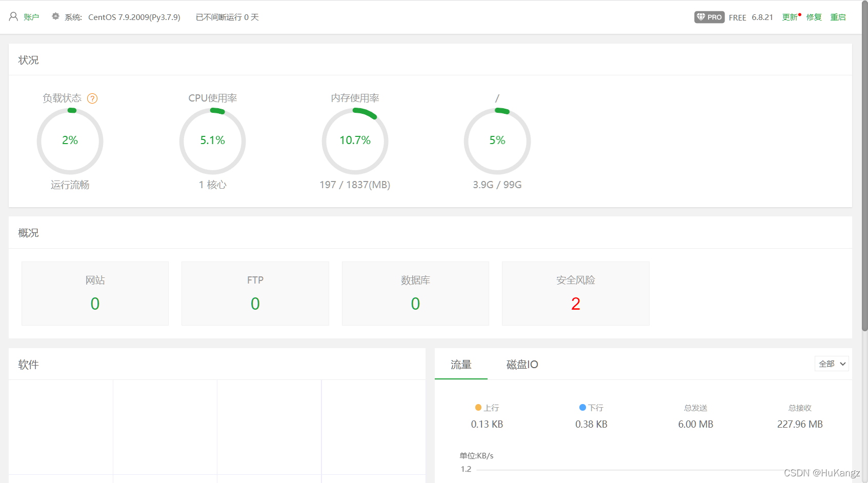Screen dimensions: 868x483
Task: Click the 3.9G / 99G disk usage text
Action: point(497,185)
